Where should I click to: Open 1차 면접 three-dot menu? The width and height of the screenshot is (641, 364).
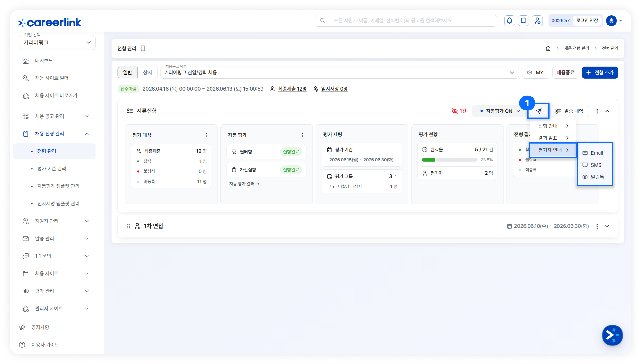click(597, 226)
